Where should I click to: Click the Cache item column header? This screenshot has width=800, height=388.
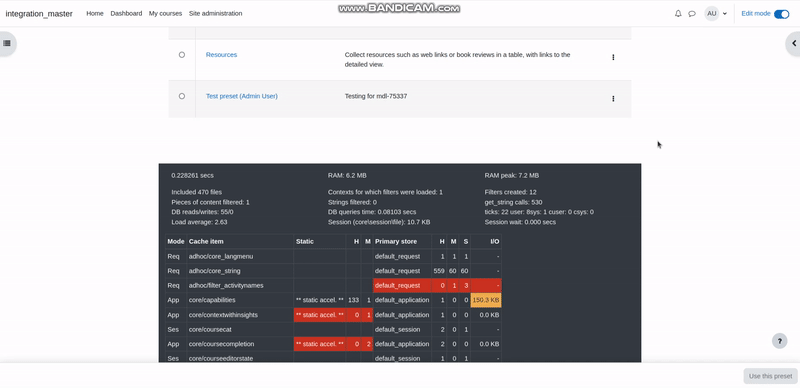pyautogui.click(x=206, y=241)
